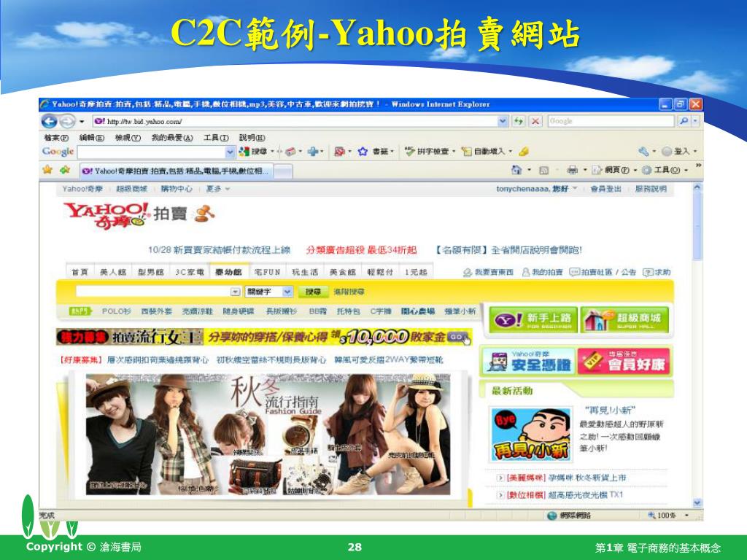Open the 網頁(P) command bar dropdown
Image resolution: width=747 pixels, height=560 pixels.
614,170
